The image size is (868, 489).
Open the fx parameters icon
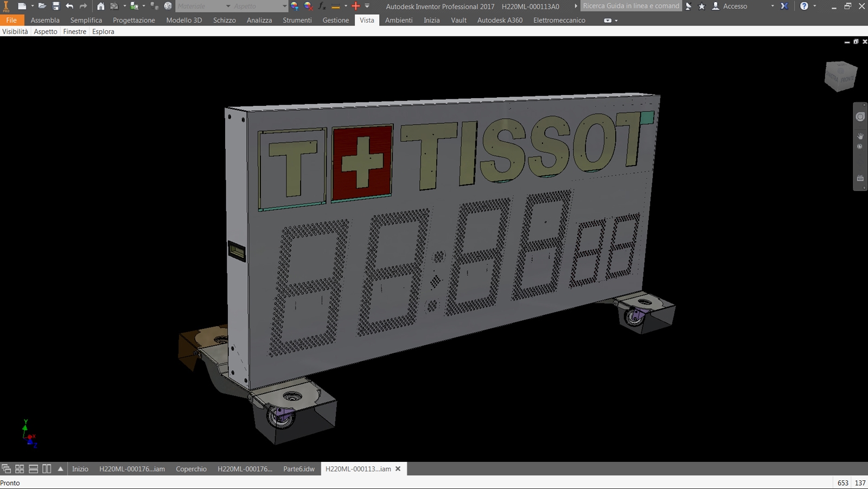coord(322,6)
